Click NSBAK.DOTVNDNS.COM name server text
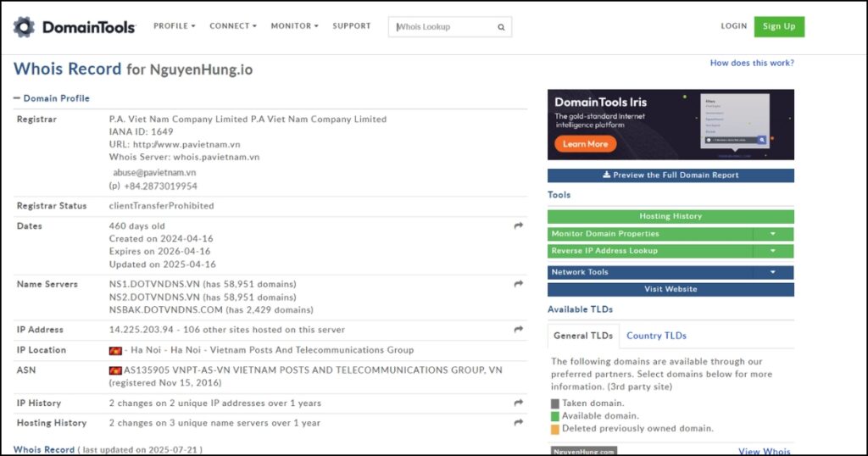Image resolution: width=868 pixels, height=456 pixels. tap(166, 310)
